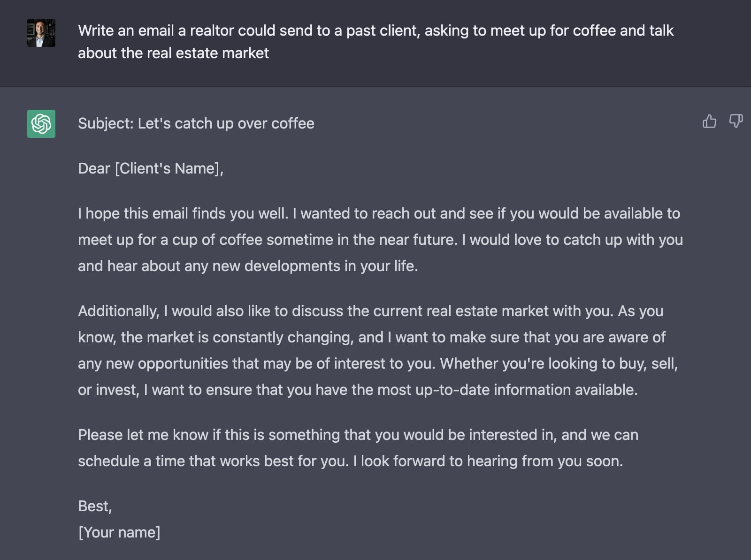
Task: Click the 'Best,' sign-off line
Action: pos(95,506)
